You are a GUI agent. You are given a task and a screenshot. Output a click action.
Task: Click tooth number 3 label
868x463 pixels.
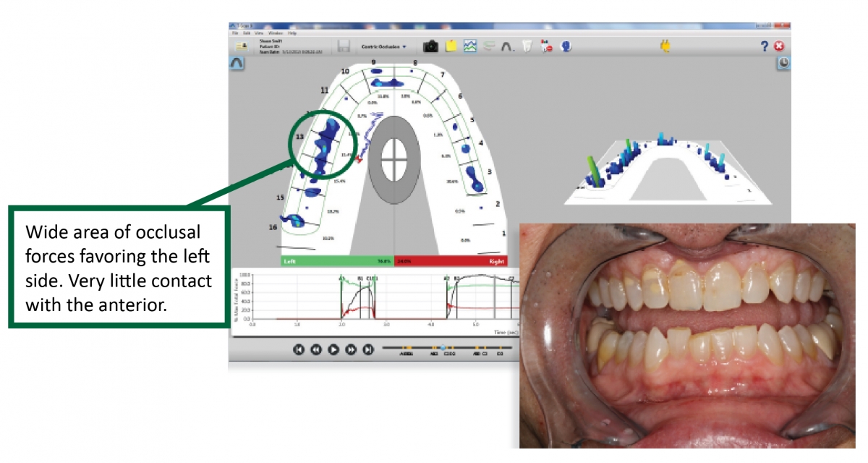pyautogui.click(x=489, y=171)
